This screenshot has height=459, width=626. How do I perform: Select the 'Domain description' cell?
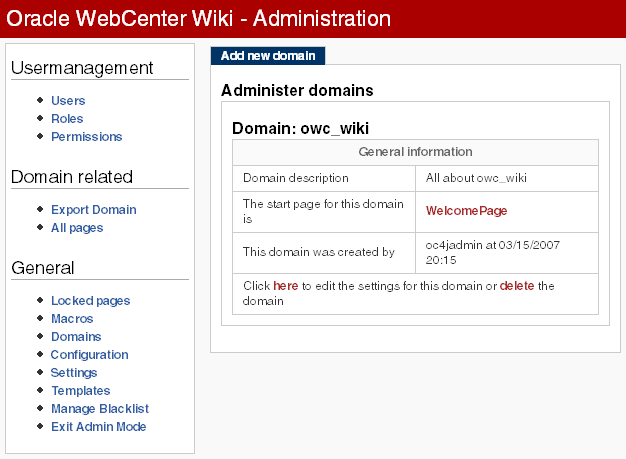324,178
